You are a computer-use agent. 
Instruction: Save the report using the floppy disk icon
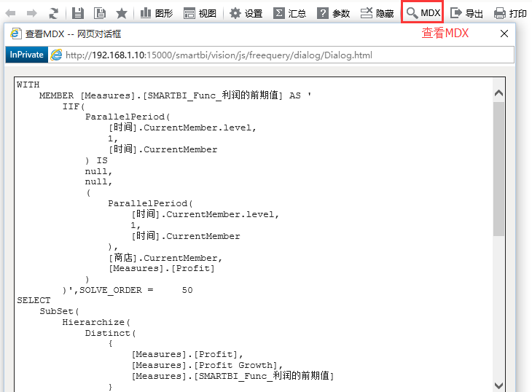[78, 13]
